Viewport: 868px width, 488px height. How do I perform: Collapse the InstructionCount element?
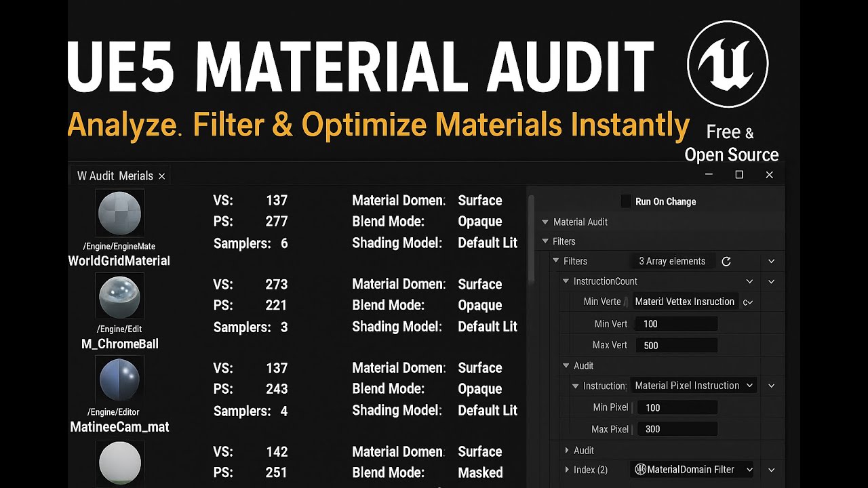tap(566, 281)
